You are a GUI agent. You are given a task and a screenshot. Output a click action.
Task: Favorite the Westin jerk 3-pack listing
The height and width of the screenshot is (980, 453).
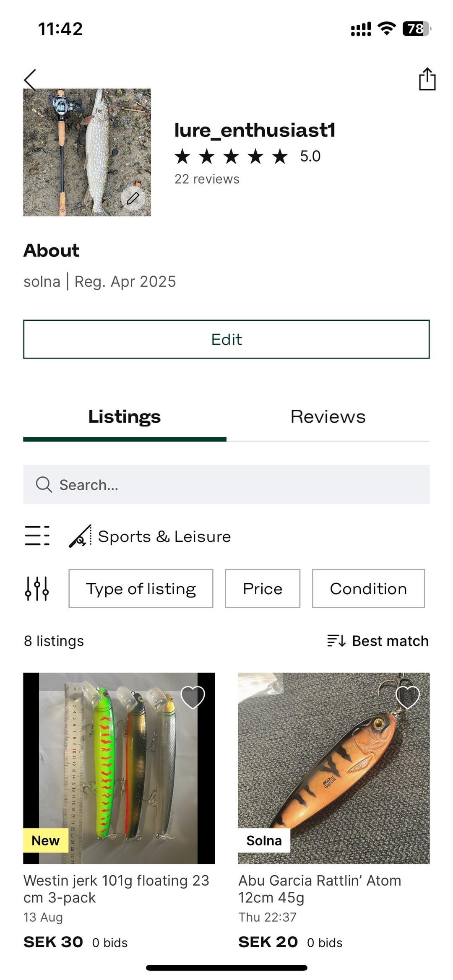[193, 697]
